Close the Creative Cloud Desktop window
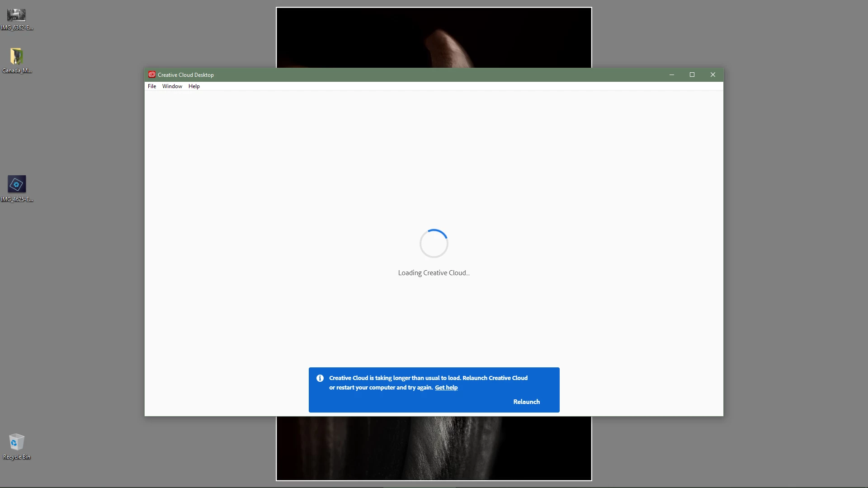This screenshot has width=868, height=488. click(x=712, y=75)
